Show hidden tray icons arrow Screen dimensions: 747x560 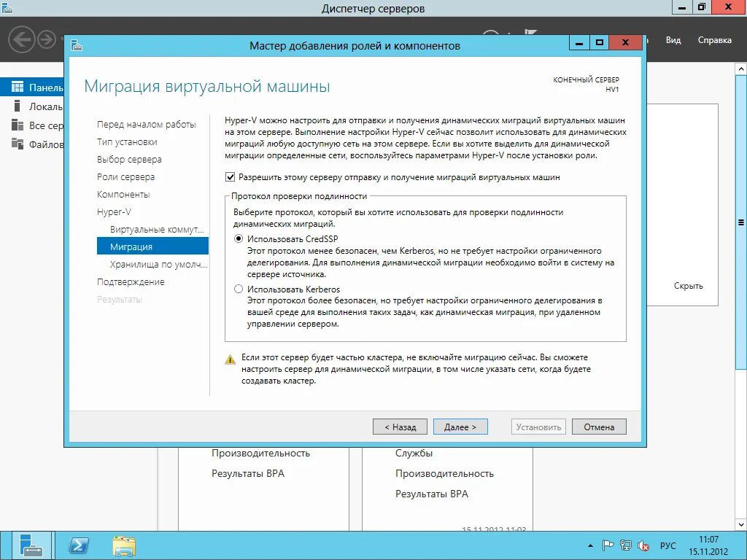(590, 545)
